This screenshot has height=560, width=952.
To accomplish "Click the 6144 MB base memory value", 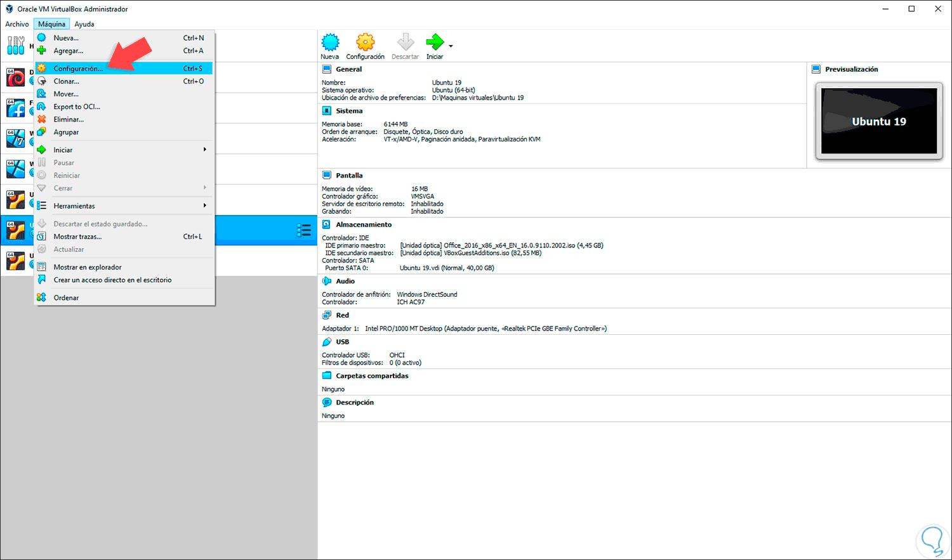I will (x=395, y=124).
